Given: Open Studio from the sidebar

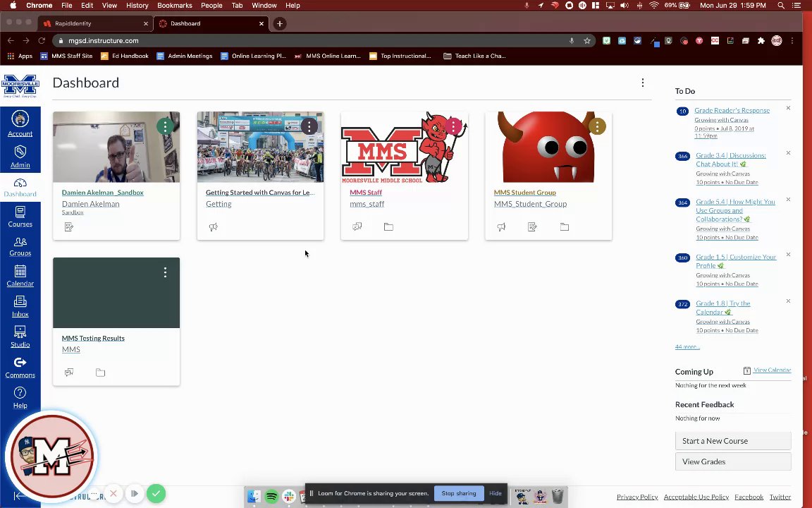Looking at the screenshot, I should 20,337.
